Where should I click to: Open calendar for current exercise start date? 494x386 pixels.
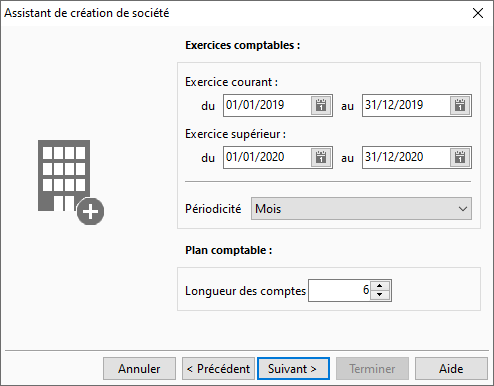point(321,106)
